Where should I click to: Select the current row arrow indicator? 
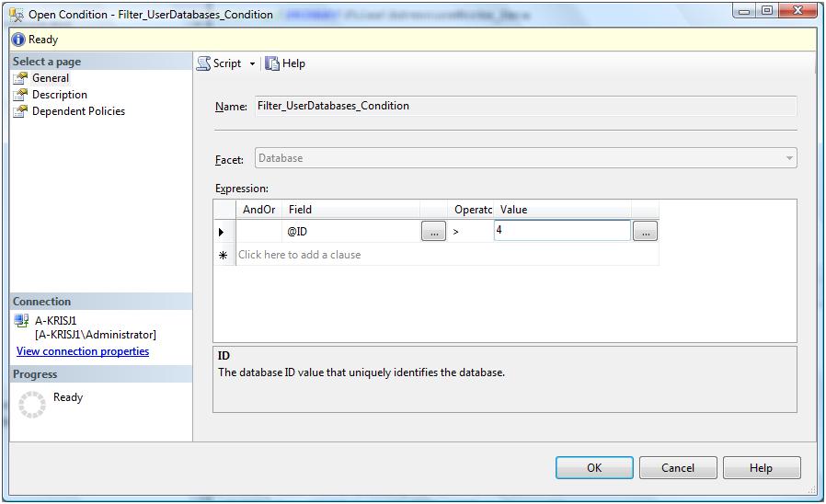pyautogui.click(x=222, y=232)
